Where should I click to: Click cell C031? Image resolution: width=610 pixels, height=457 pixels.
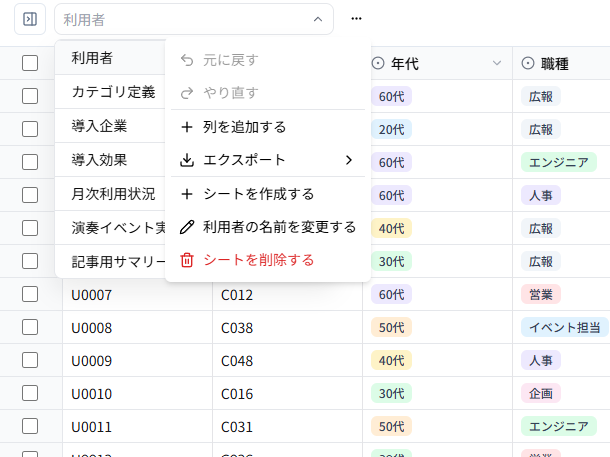tap(287, 427)
